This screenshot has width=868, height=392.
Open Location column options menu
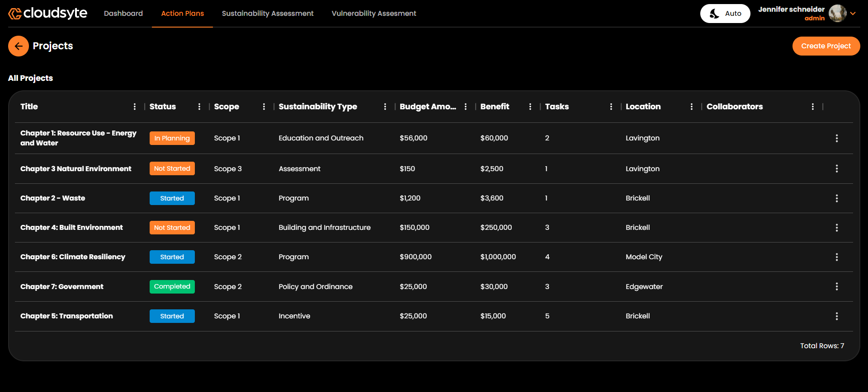[x=691, y=107]
